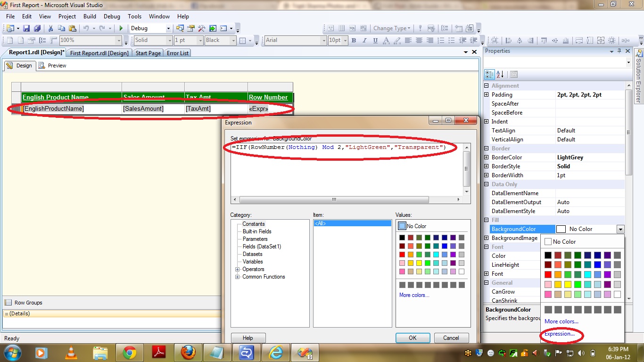
Task: Open the Debug configuration dropdown
Action: coord(168,29)
